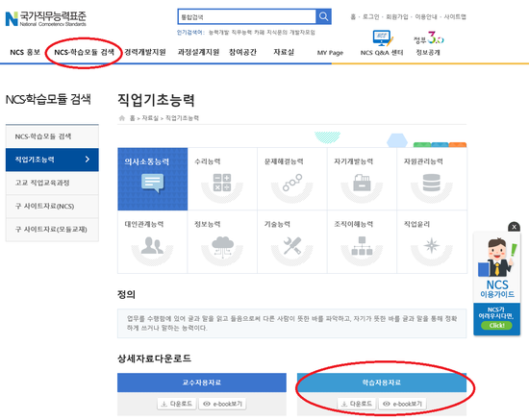Select NCS-학습모듈 검색 in the sidebar
This screenshot has width=529, height=420.
[52, 136]
